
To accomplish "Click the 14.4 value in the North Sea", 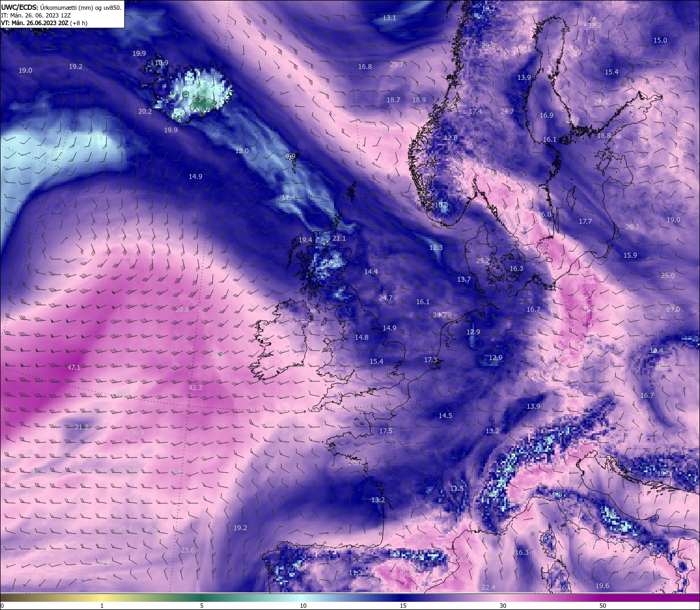I will tap(371, 272).
